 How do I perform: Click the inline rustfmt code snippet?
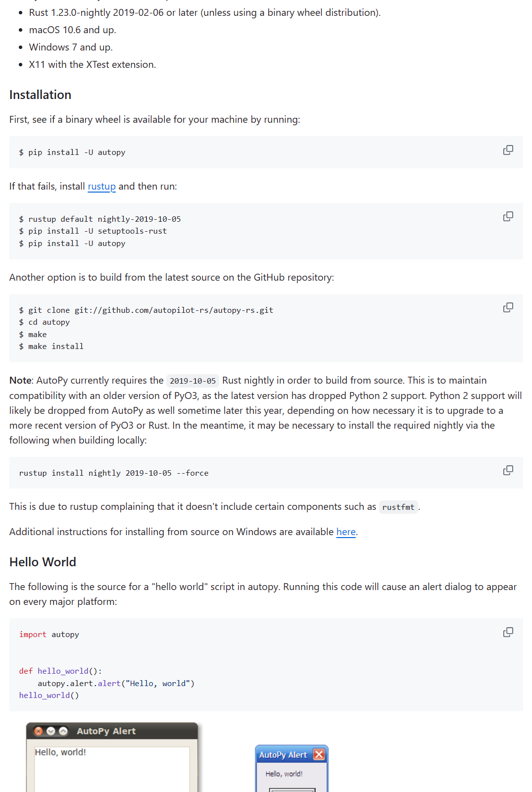click(398, 507)
